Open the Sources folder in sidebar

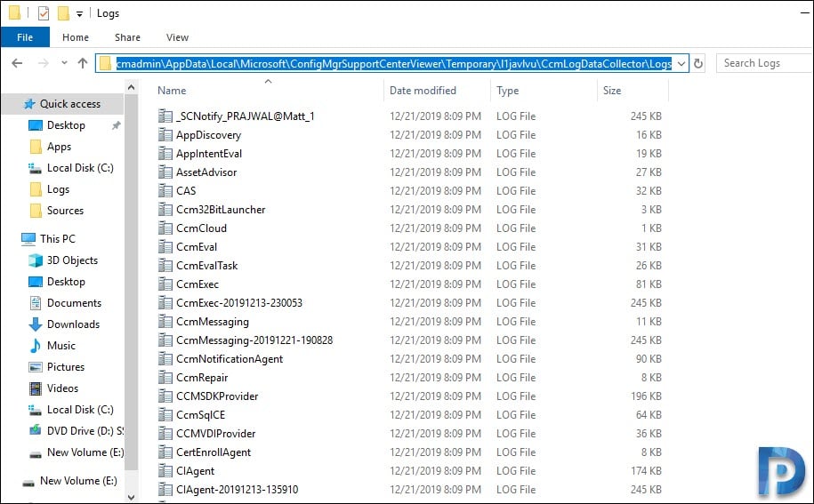(66, 211)
